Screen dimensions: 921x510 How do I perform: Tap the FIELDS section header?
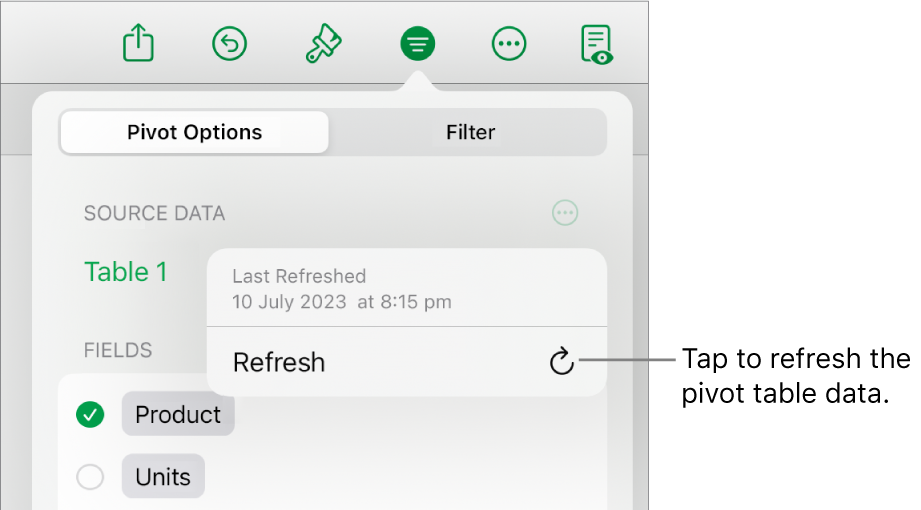(118, 350)
